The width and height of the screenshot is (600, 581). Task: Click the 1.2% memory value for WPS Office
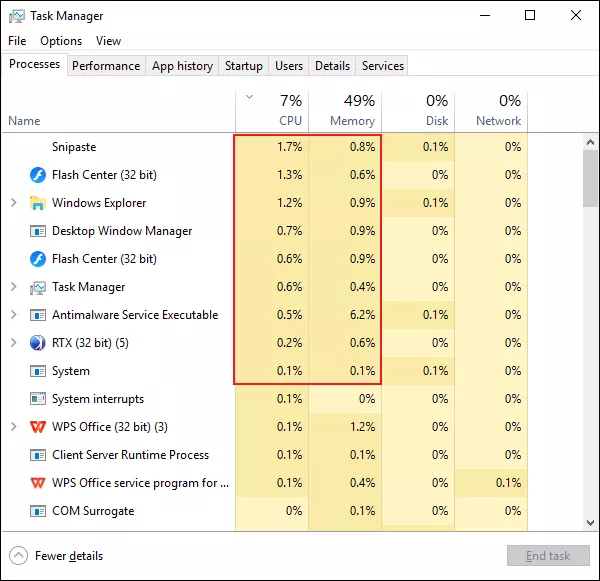tap(362, 427)
